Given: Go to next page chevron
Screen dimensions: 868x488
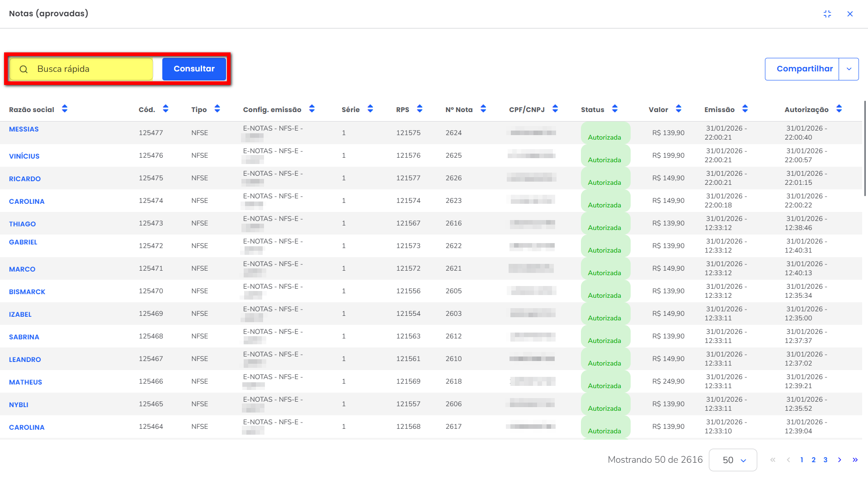Looking at the screenshot, I should 840,460.
